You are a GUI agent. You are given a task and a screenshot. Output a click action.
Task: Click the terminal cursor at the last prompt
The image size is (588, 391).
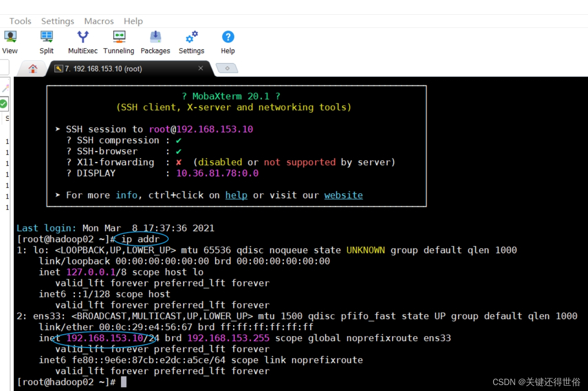[124, 382]
